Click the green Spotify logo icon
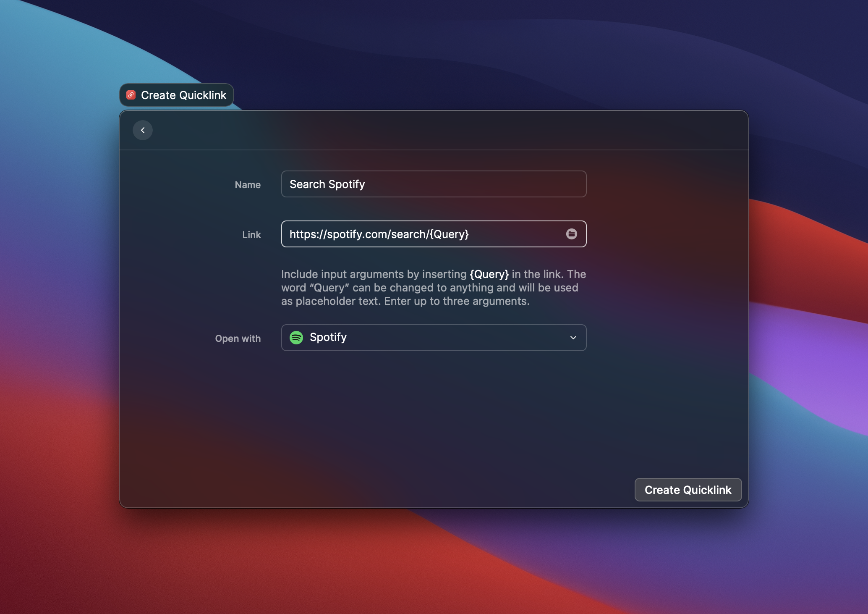Screen dimensions: 868x614 click(x=296, y=337)
